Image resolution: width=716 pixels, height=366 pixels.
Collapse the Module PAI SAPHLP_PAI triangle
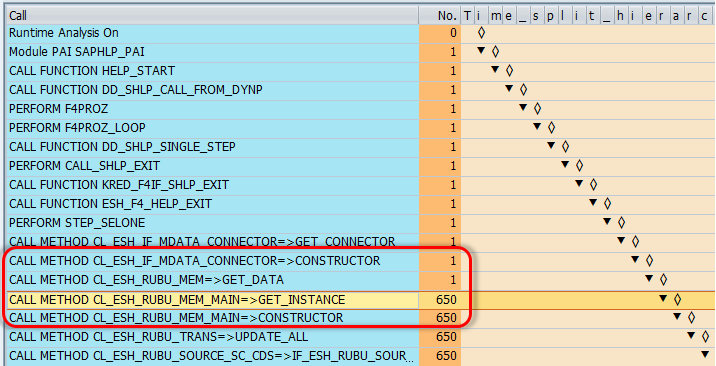481,50
